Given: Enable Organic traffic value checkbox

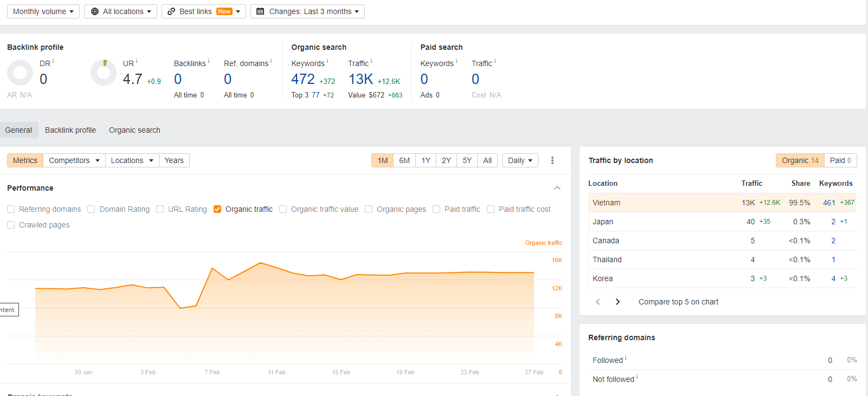Looking at the screenshot, I should (283, 209).
